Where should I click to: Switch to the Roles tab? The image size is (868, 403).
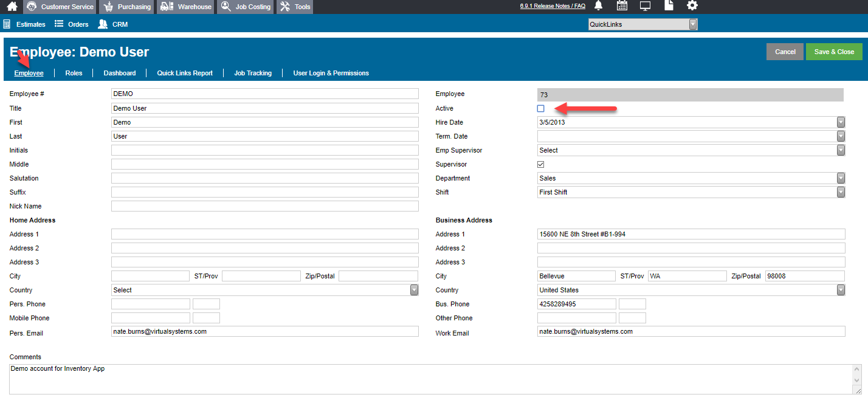74,73
